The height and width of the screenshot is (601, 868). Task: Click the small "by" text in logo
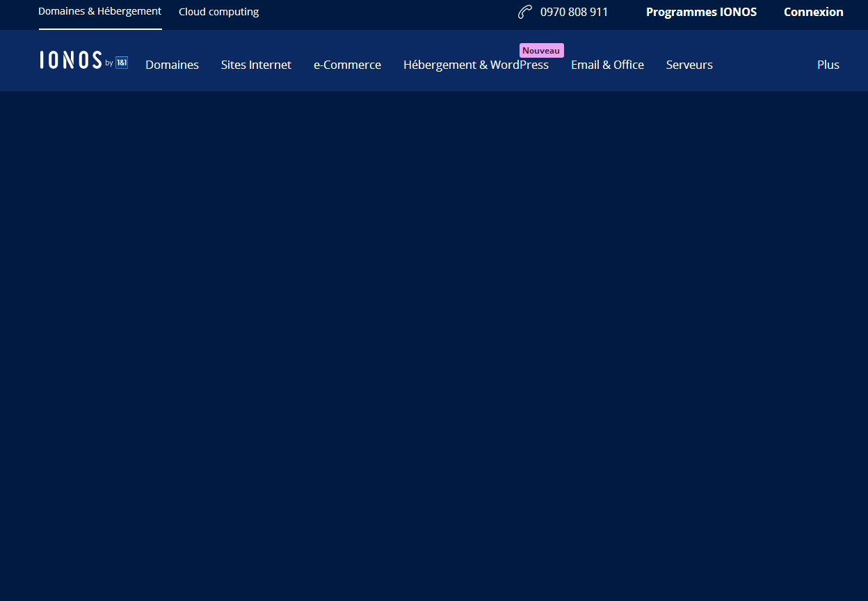[109, 63]
